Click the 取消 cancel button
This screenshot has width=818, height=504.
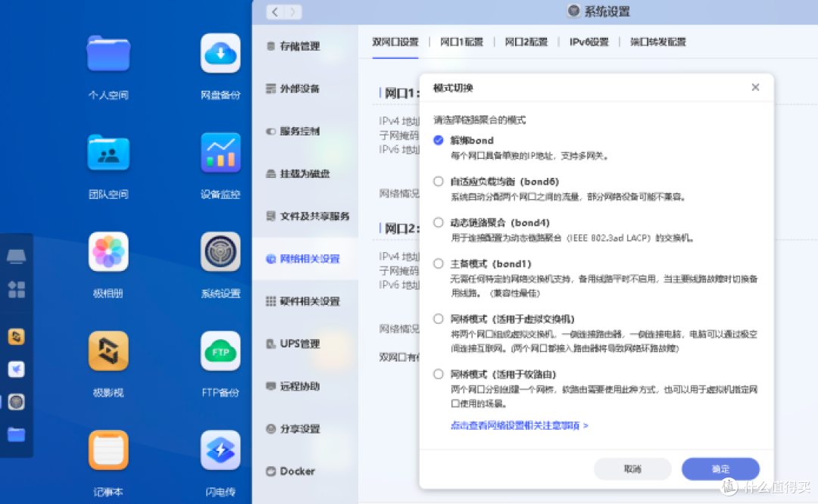[x=632, y=469]
